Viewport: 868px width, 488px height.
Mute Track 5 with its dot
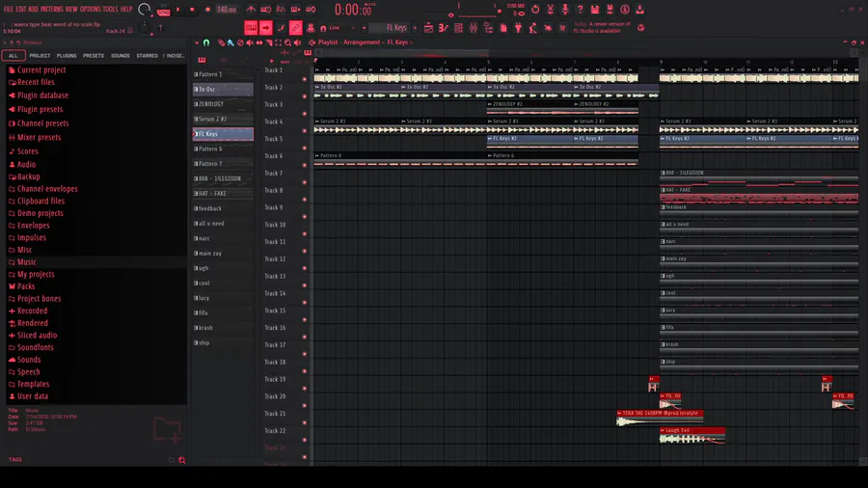305,148
